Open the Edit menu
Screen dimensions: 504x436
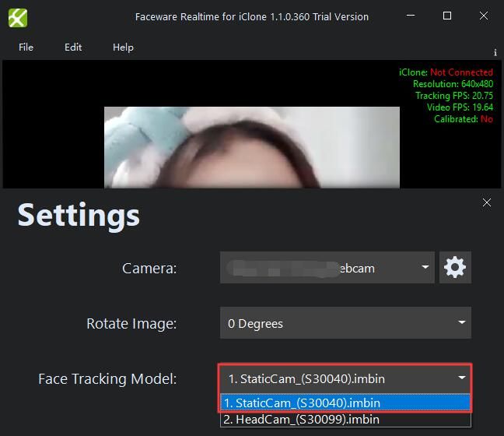click(73, 47)
